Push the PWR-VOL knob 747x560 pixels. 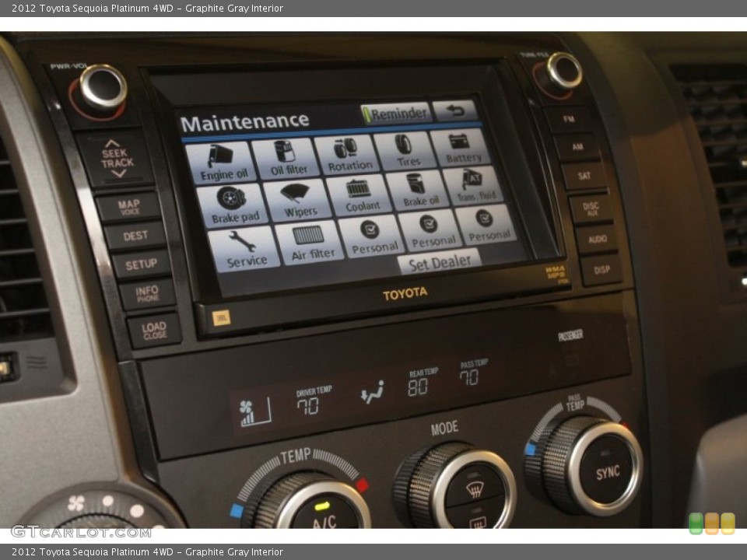[103, 88]
